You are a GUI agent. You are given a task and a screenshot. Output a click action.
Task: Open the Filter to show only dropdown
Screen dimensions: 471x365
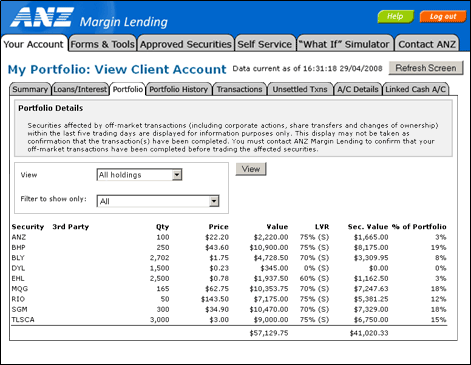point(158,201)
